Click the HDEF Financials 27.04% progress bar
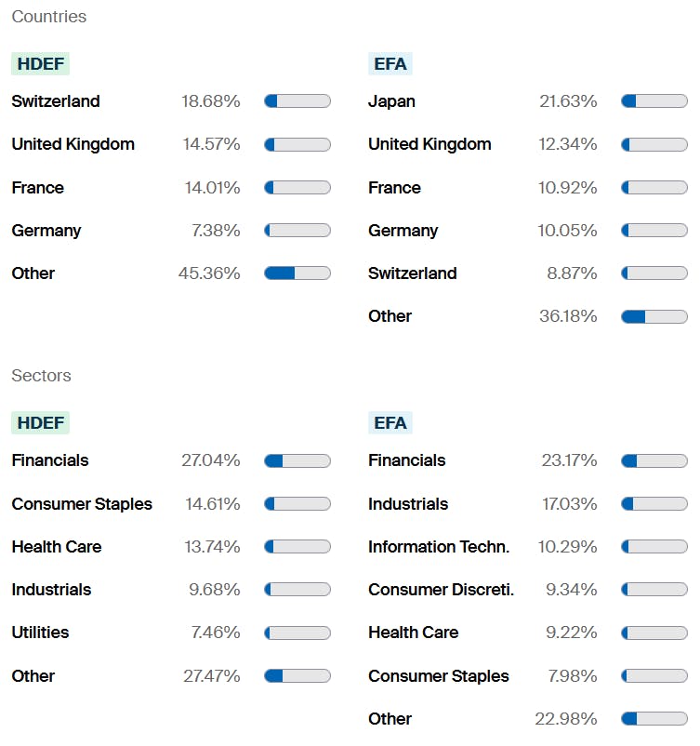700x746 pixels. (x=297, y=460)
